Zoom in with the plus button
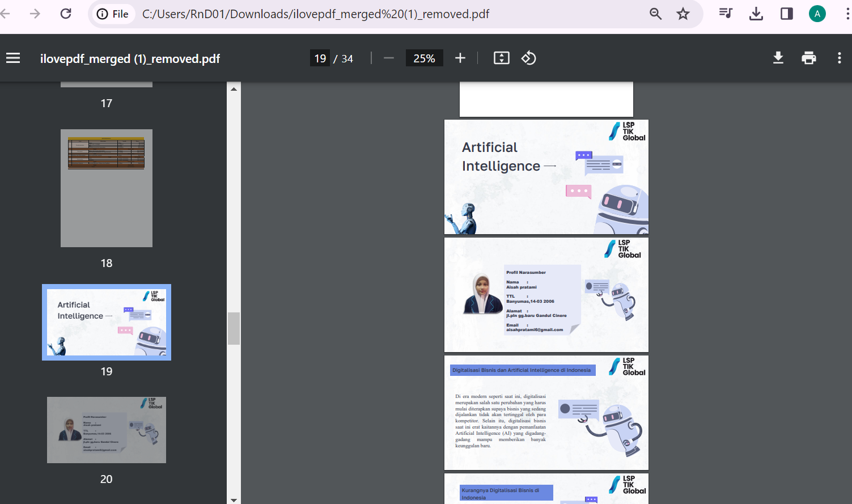The image size is (852, 504). (x=460, y=58)
